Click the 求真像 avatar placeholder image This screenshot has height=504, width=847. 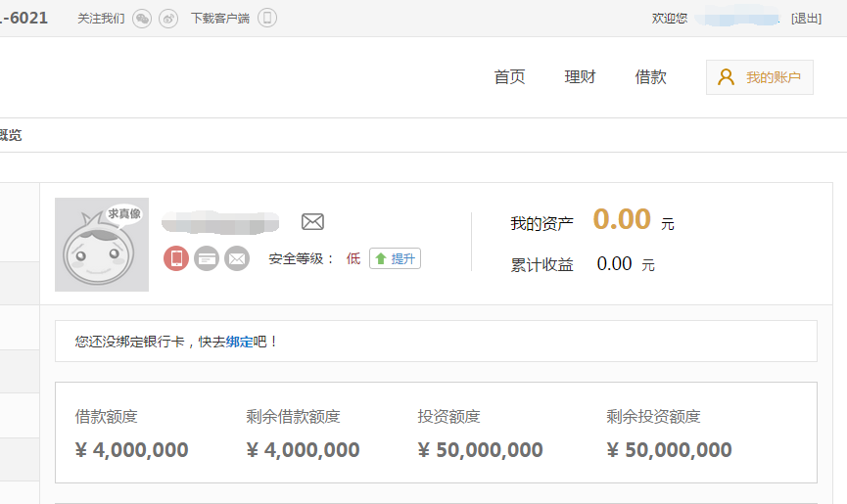102,245
